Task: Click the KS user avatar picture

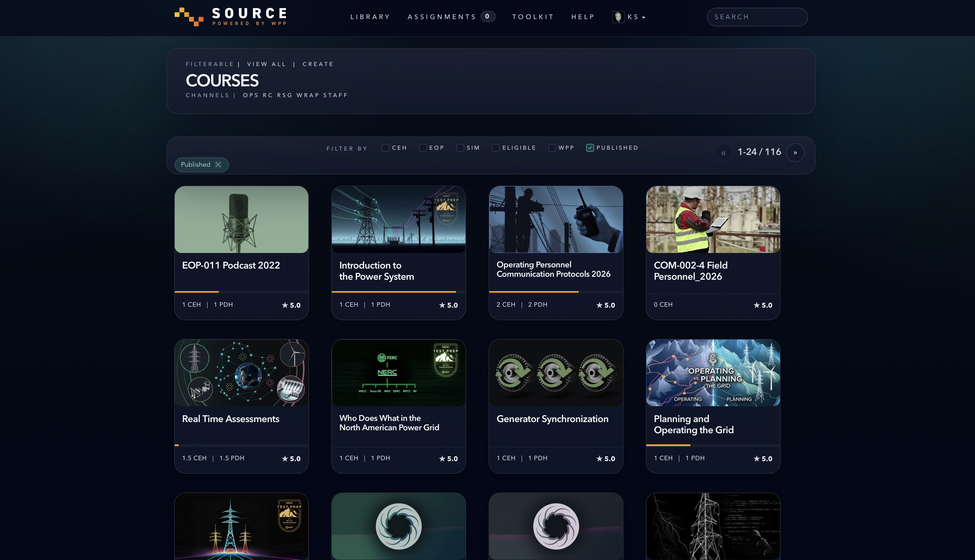Action: point(618,17)
